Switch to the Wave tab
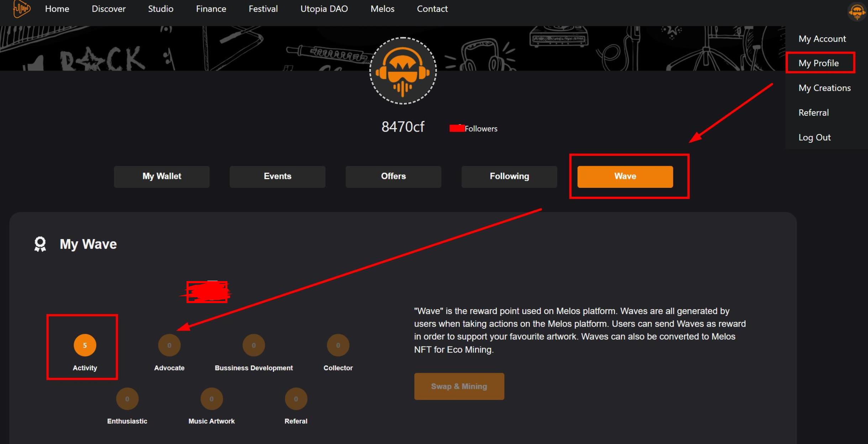This screenshot has width=868, height=444. coord(625,176)
